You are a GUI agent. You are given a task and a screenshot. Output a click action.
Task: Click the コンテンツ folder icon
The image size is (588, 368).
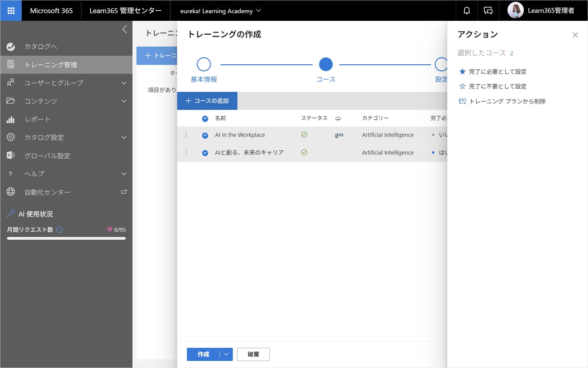[11, 101]
